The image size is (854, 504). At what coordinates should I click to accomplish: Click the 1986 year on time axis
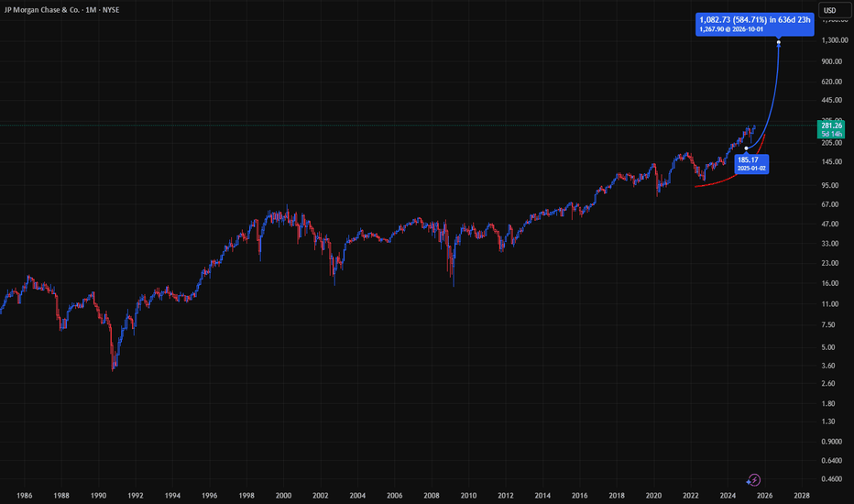coord(25,496)
